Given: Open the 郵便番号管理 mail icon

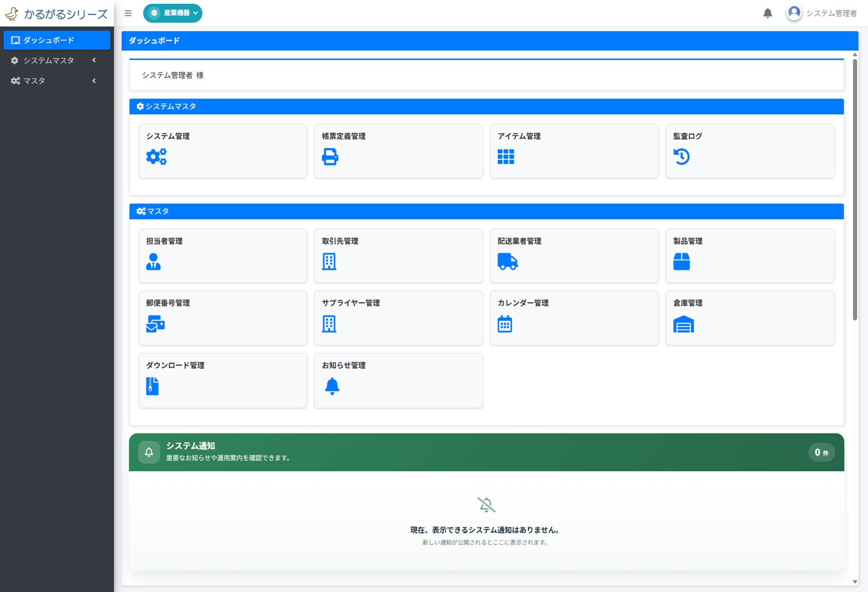Looking at the screenshot, I should point(155,324).
